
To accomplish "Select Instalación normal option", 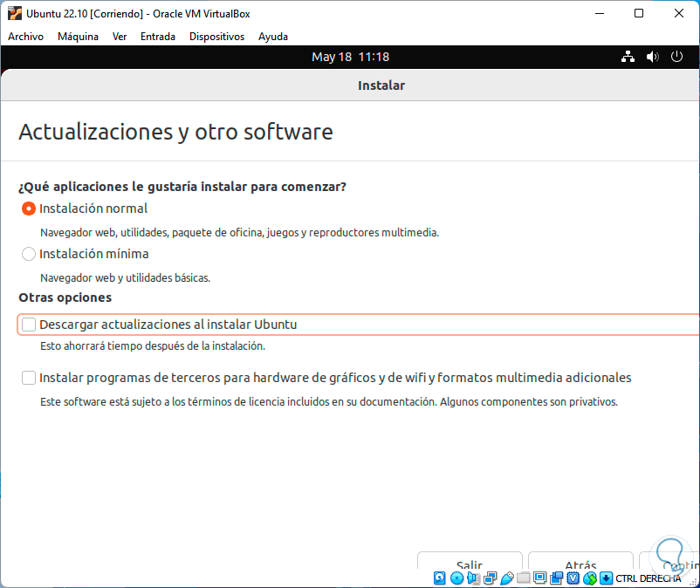I will pos(29,209).
